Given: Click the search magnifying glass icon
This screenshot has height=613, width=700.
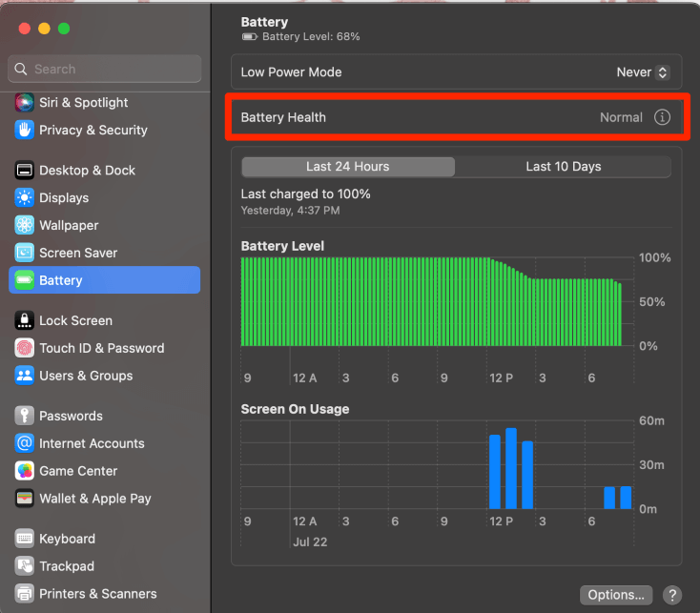Looking at the screenshot, I should pyautogui.click(x=21, y=69).
